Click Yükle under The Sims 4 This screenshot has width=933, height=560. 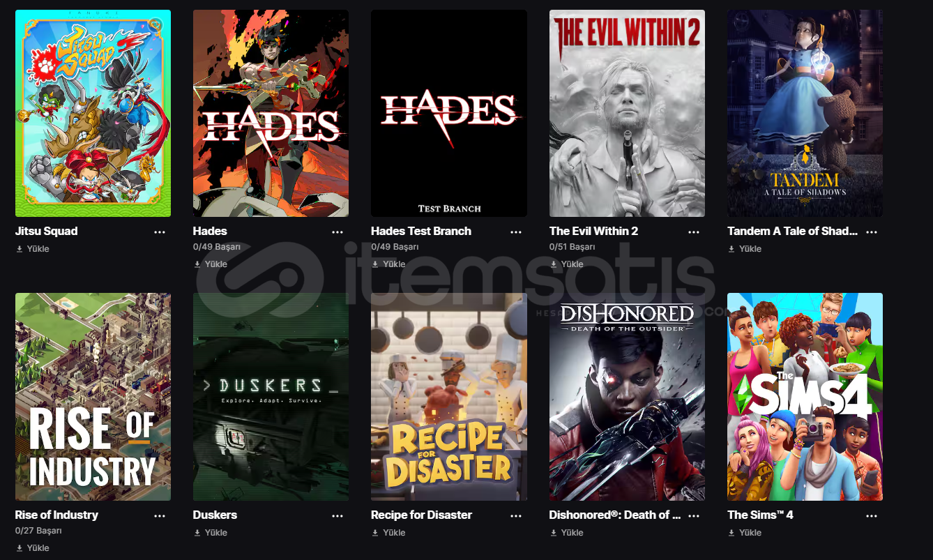tap(745, 533)
